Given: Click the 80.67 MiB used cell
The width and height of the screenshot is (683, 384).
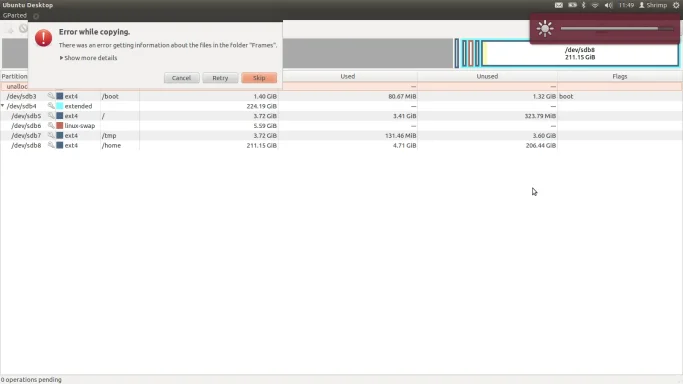Looking at the screenshot, I should click(402, 96).
